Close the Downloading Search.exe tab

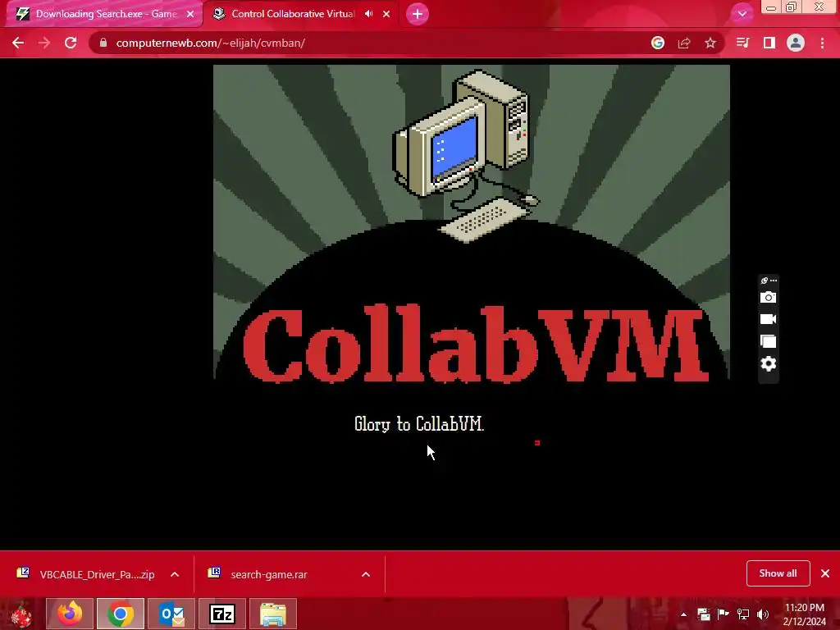(x=190, y=14)
